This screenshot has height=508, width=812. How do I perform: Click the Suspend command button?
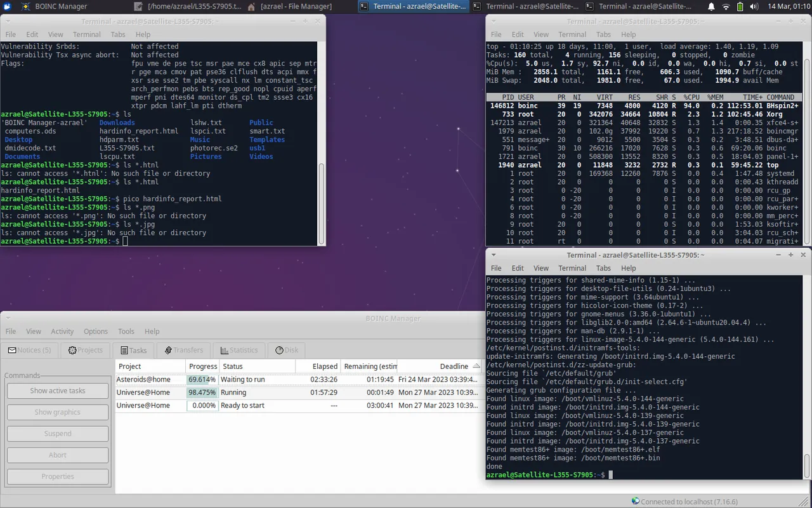tap(58, 434)
